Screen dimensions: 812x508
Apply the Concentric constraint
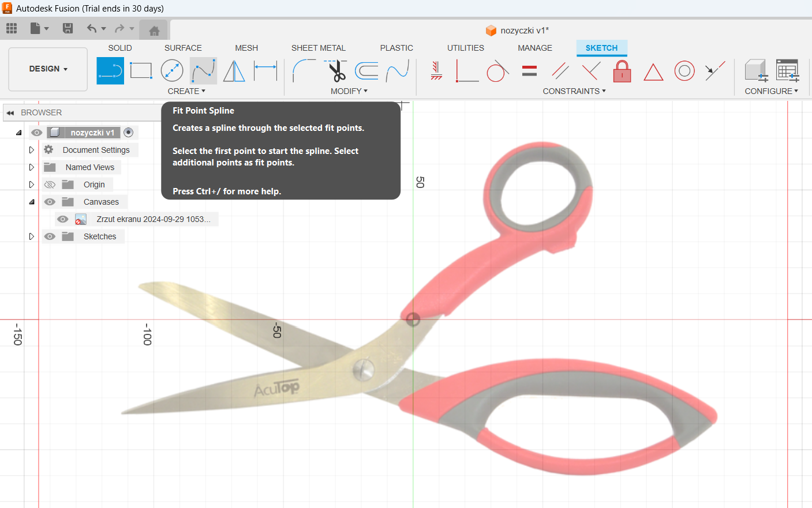pyautogui.click(x=684, y=71)
